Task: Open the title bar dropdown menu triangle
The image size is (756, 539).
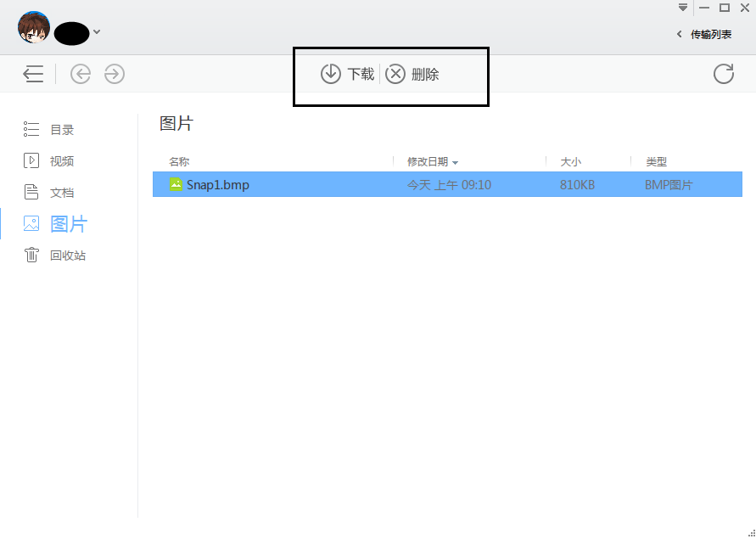Action: coord(683,8)
